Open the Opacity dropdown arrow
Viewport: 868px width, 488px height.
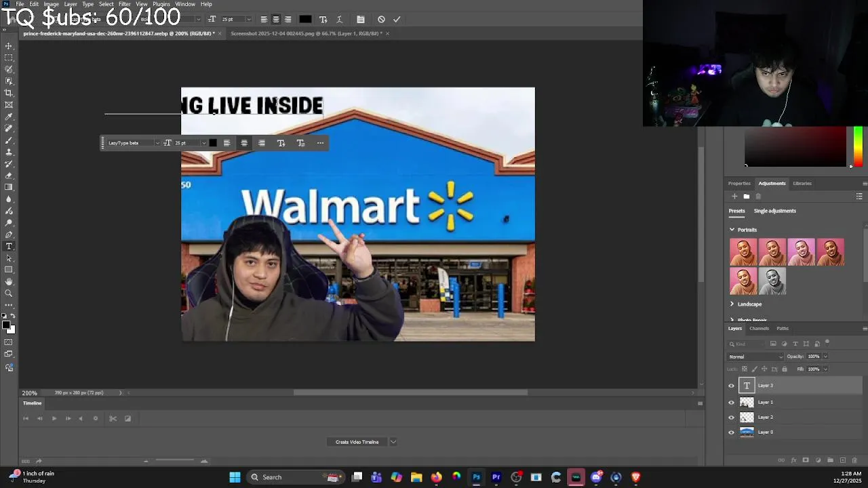coord(825,357)
